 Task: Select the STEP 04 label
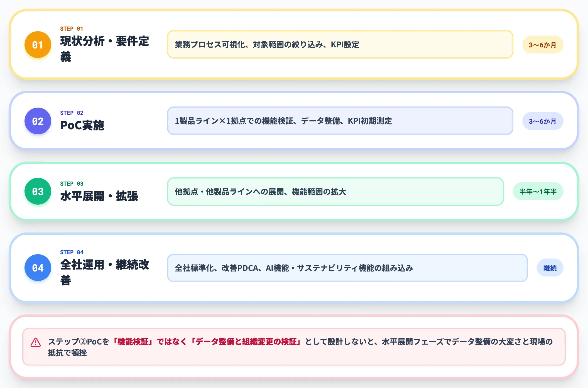click(72, 252)
